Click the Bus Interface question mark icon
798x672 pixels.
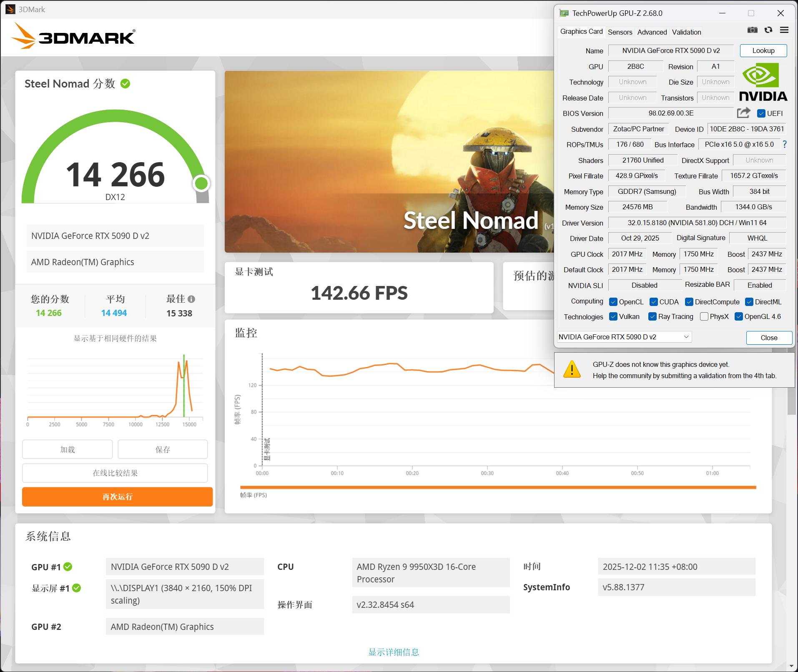[x=785, y=144]
